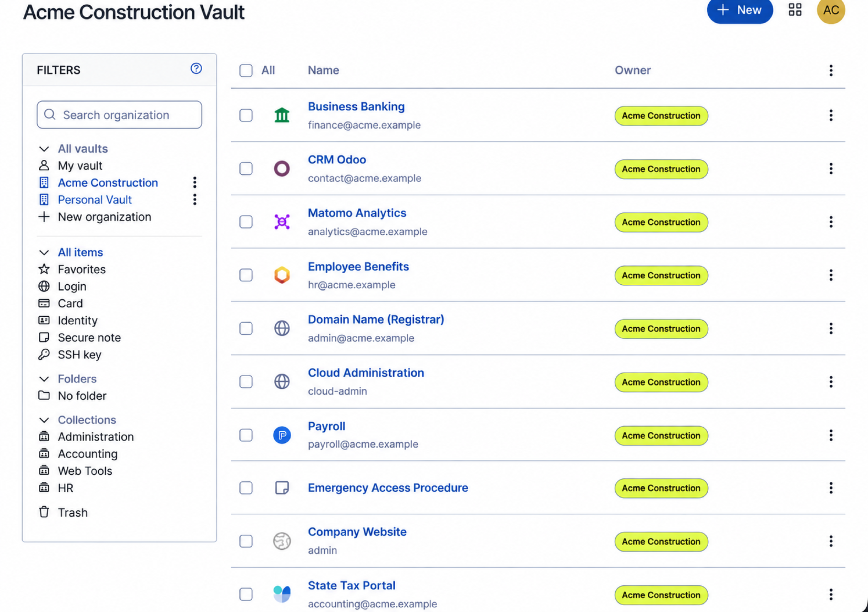868x612 pixels.
Task: Open row options for State Tax Portal
Action: click(831, 595)
